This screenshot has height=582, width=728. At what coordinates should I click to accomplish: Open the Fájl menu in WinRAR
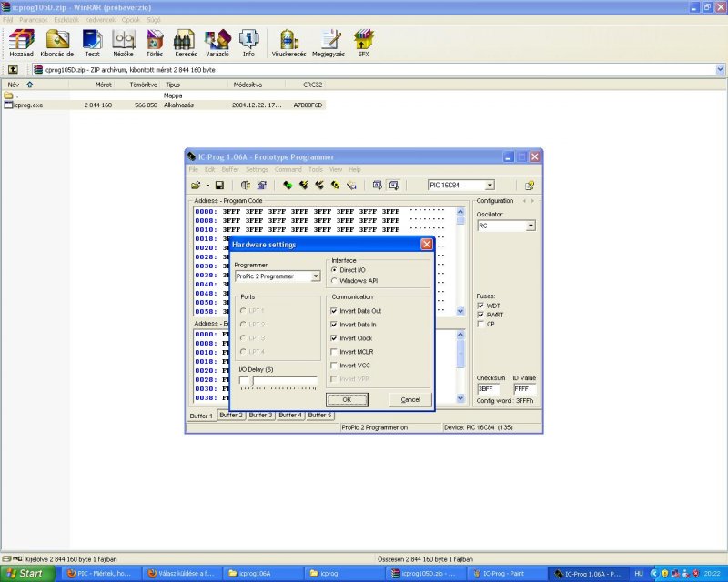click(7, 20)
